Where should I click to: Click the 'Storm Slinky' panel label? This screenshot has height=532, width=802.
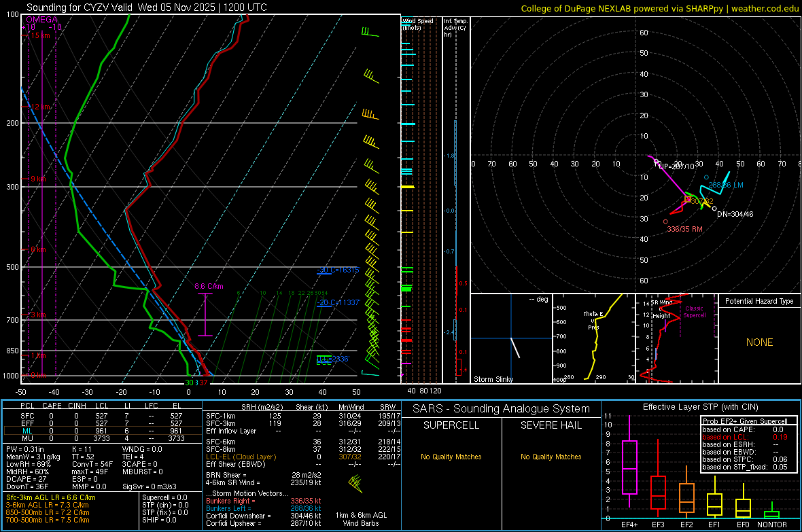pos(493,379)
